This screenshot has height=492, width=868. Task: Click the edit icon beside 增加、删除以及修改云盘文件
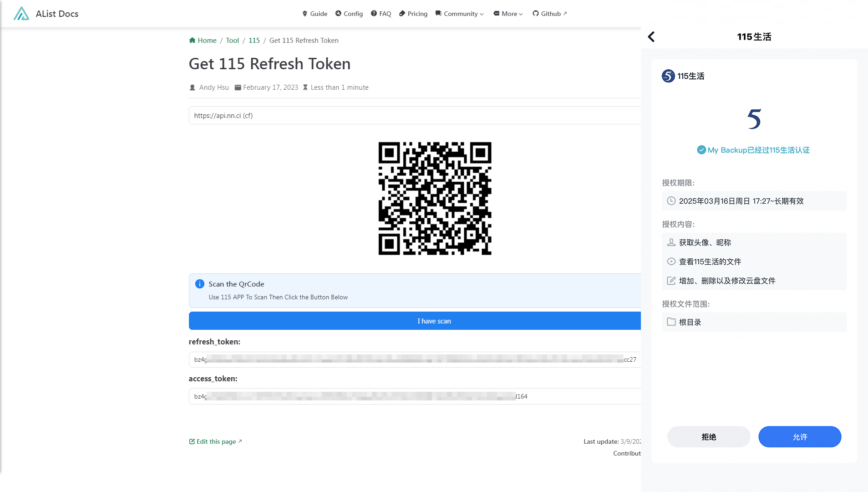pos(671,281)
